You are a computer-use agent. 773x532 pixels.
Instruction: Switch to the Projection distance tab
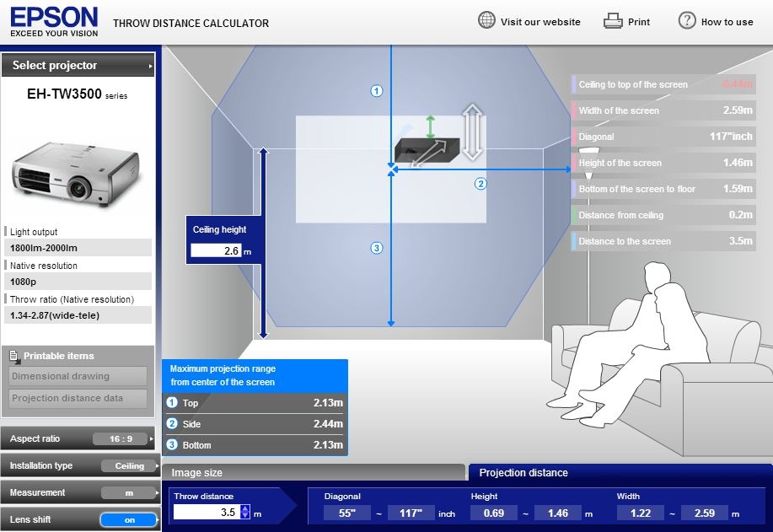click(620, 472)
